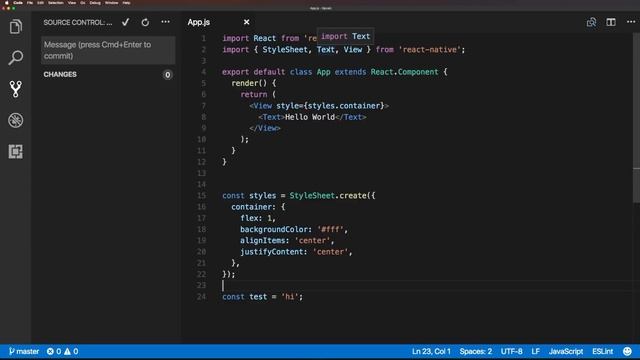The image size is (640, 360).
Task: Click the open changes icon in editor toolbar
Action: click(x=591, y=22)
